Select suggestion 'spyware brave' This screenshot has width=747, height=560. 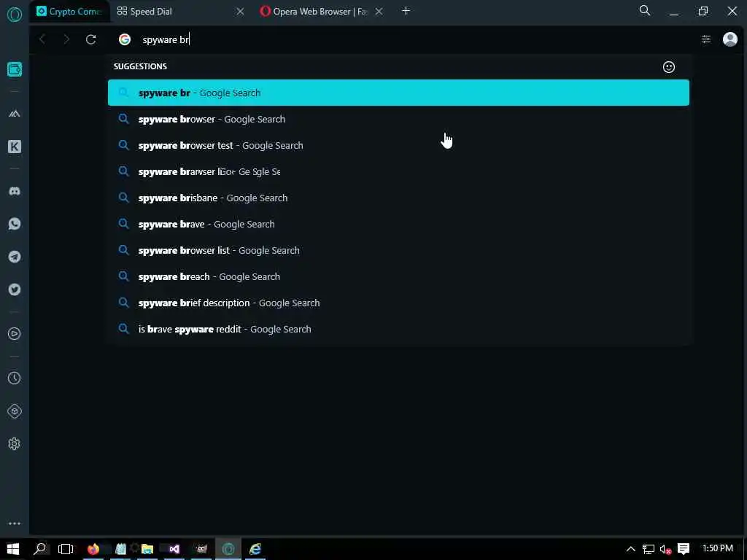(398, 224)
